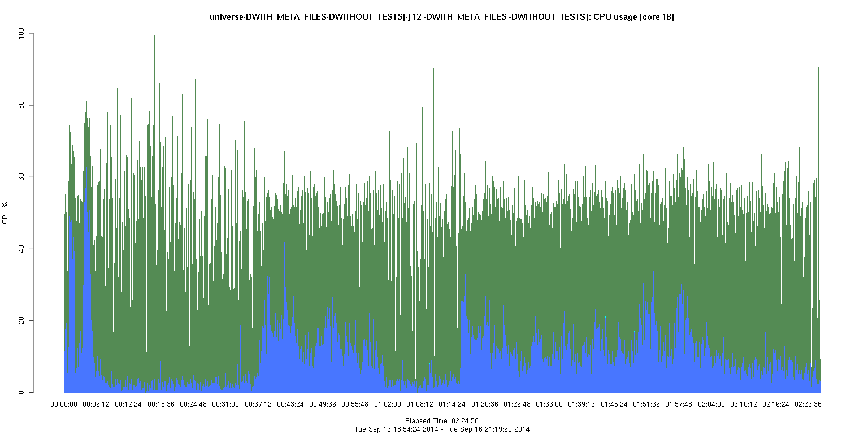The image size is (868, 434).
Task: Click x-axis label 01:51:36
Action: pyautogui.click(x=646, y=405)
